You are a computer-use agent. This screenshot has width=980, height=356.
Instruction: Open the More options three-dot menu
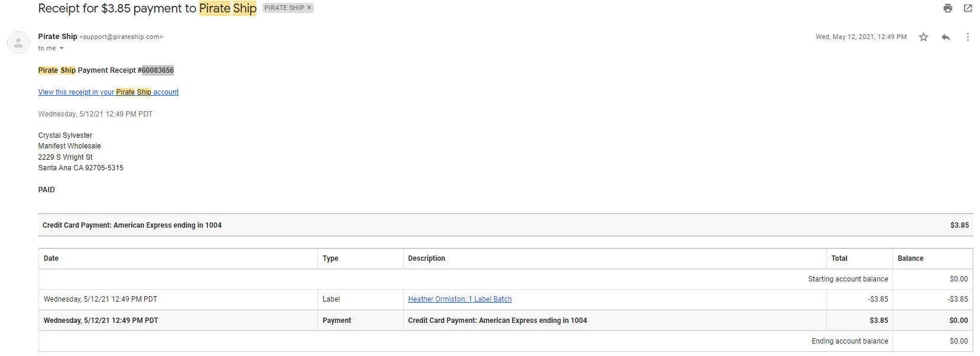tap(968, 37)
